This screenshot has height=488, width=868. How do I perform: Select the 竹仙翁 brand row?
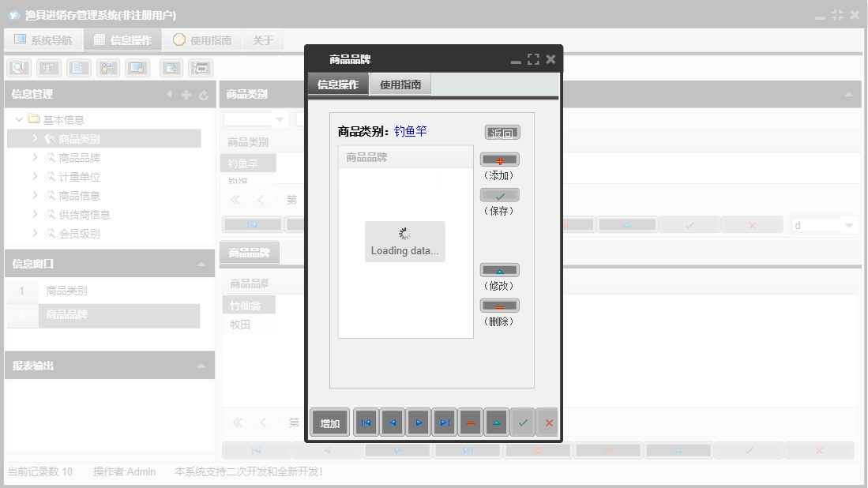[x=249, y=306]
